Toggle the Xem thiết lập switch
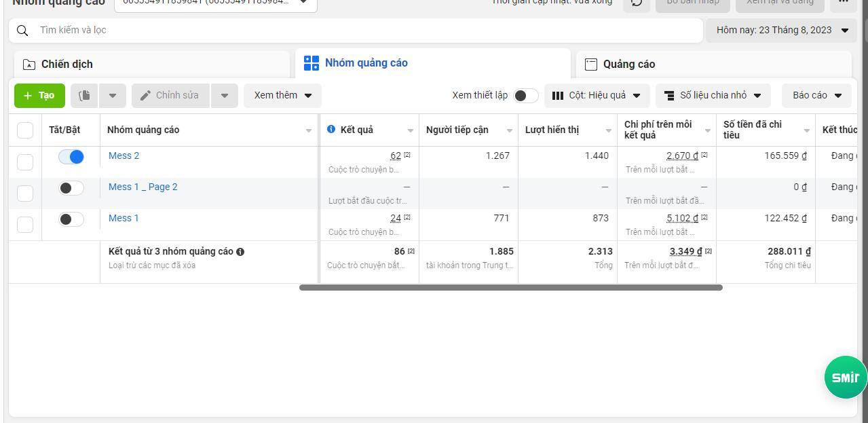Screen dimensions: 868x423 point(525,96)
